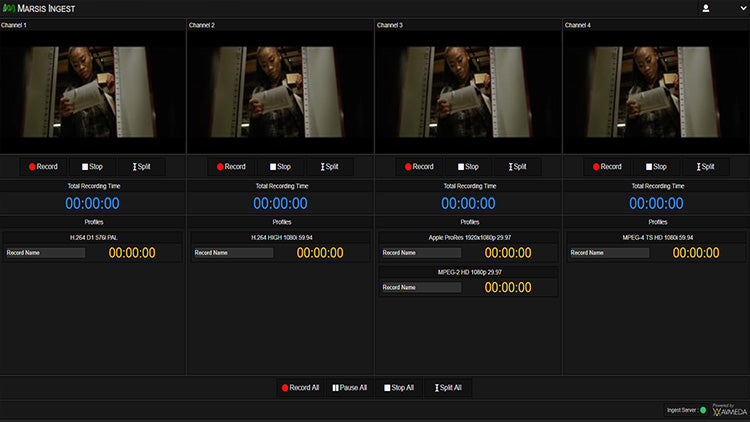Split the Channel 1 recording
Screen dimensions: 750x422
(x=142, y=167)
